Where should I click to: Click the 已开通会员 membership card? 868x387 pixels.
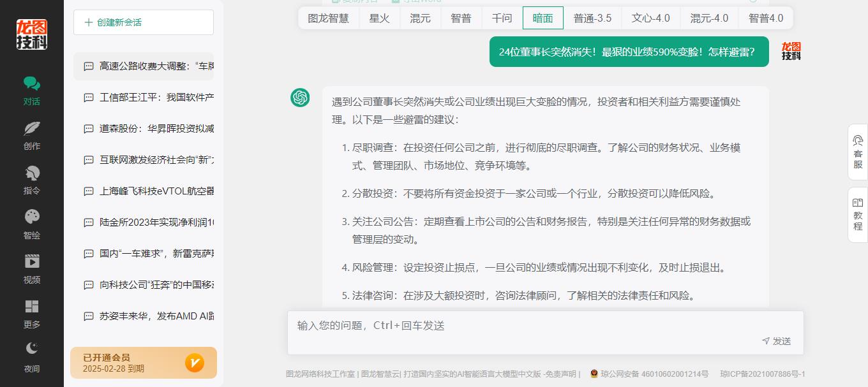pos(144,363)
